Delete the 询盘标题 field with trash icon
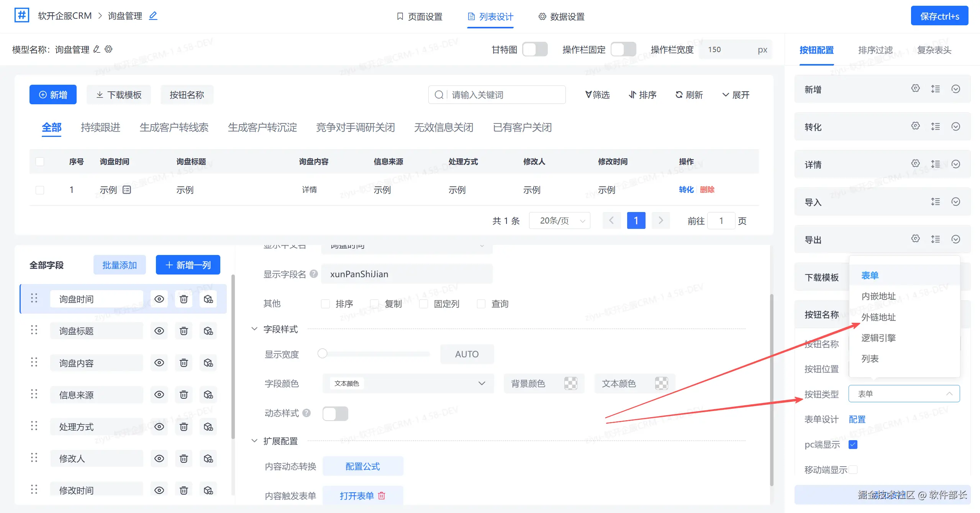Image resolution: width=980 pixels, height=513 pixels. [x=184, y=331]
